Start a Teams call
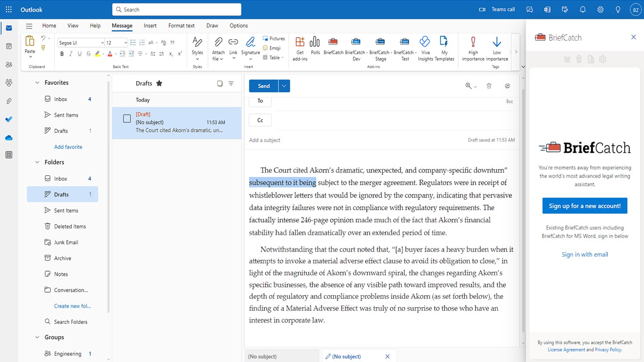 pyautogui.click(x=497, y=9)
